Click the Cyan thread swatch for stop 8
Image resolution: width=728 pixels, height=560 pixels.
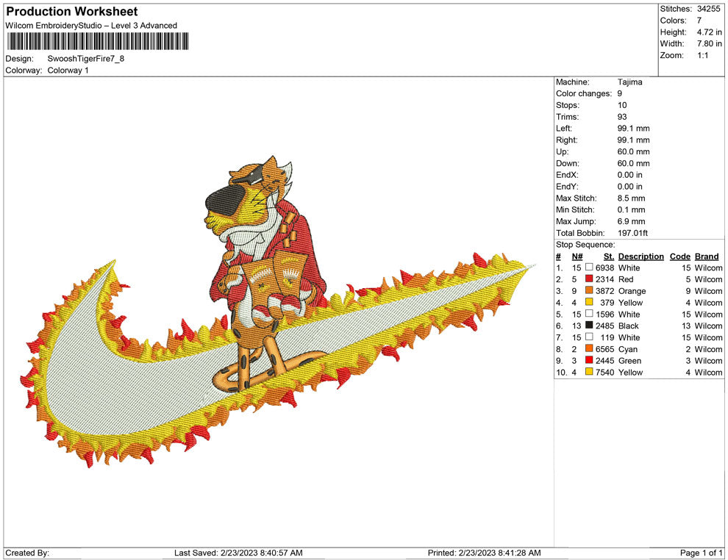pyautogui.click(x=588, y=349)
